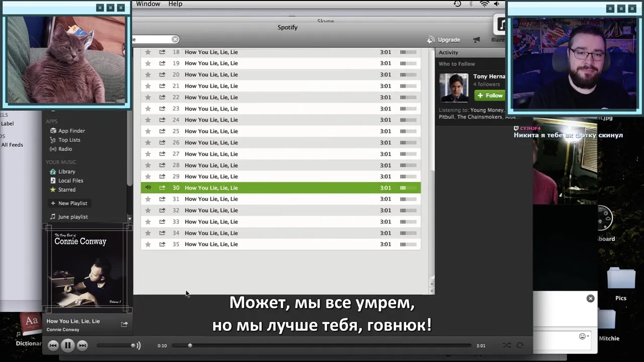Star track 24 How You Lie
644x362 pixels.
tap(148, 120)
